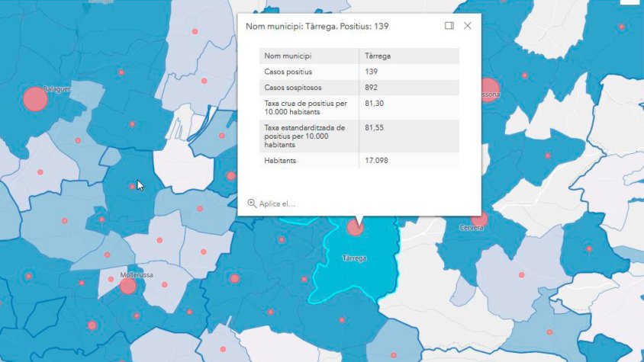Click the partially hidden Solsona circle marker
Viewport: 644px width, 362px height.
[491, 90]
